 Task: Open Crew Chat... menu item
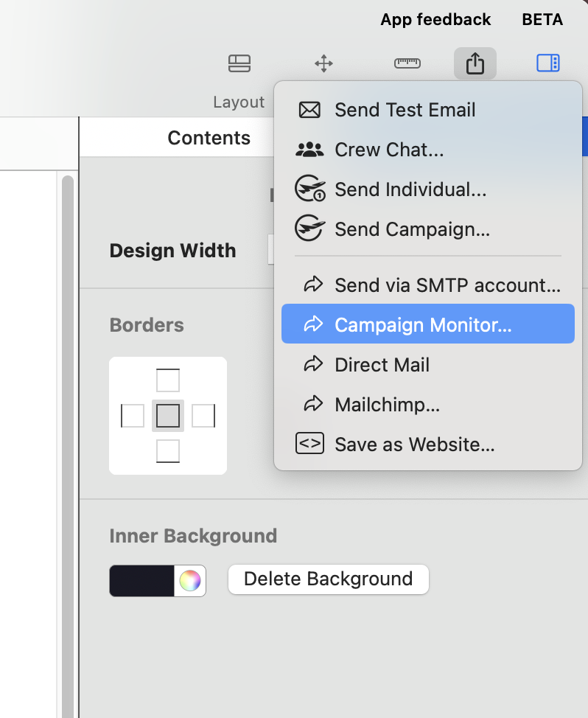pos(428,150)
